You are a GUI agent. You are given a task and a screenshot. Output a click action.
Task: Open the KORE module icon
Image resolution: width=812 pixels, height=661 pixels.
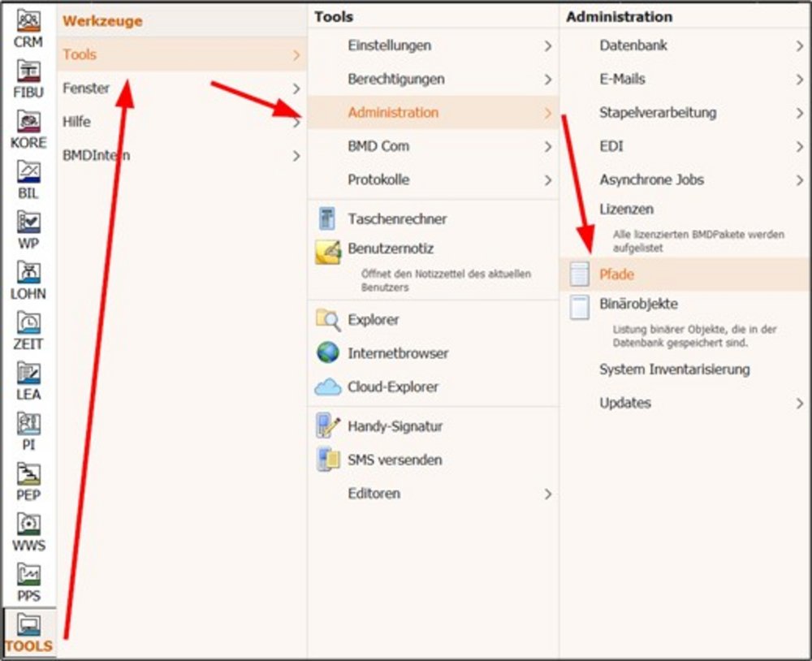coord(28,127)
